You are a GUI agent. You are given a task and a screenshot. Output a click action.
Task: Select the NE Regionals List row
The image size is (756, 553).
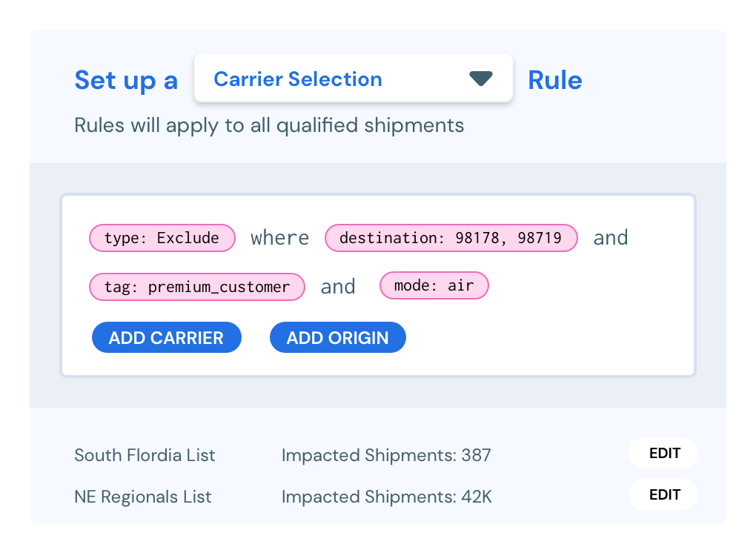point(142,497)
